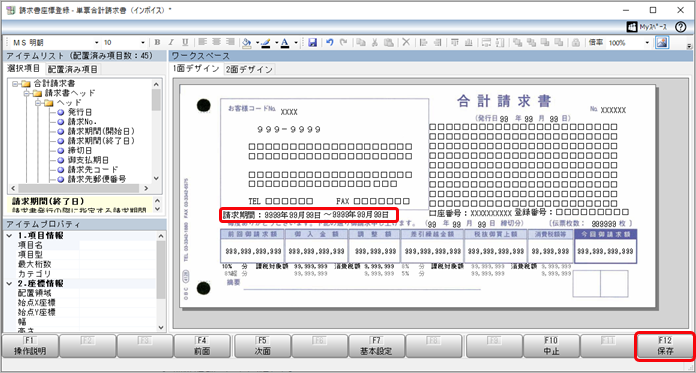Collapse the 1.項目情報 property section
Image resolution: width=696 pixels, height=373 pixels.
pyautogui.click(x=10, y=235)
